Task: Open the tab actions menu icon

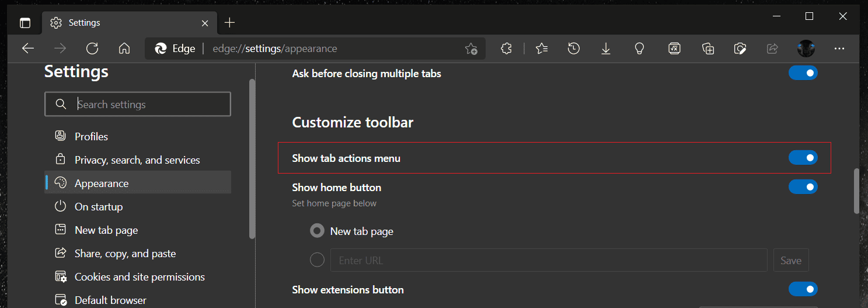Action: point(25,23)
